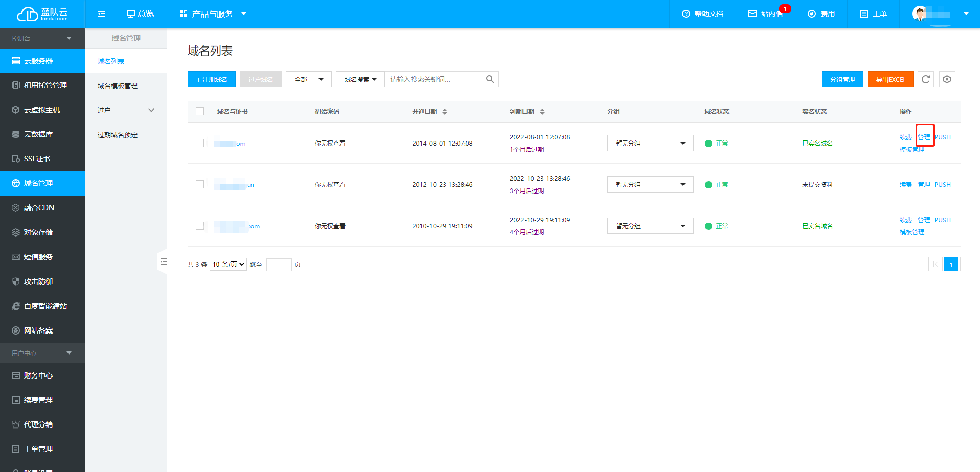Click the 注册域名 button

pos(212,79)
